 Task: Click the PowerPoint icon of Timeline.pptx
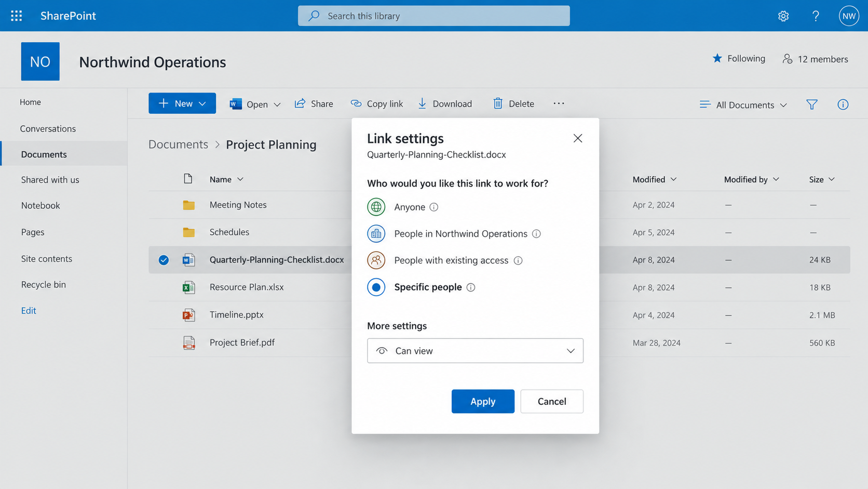point(188,315)
